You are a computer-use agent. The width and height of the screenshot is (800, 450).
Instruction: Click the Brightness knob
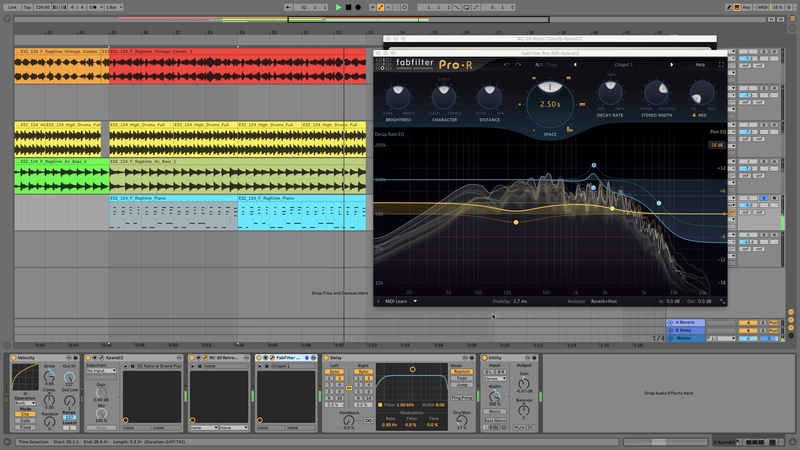(398, 97)
